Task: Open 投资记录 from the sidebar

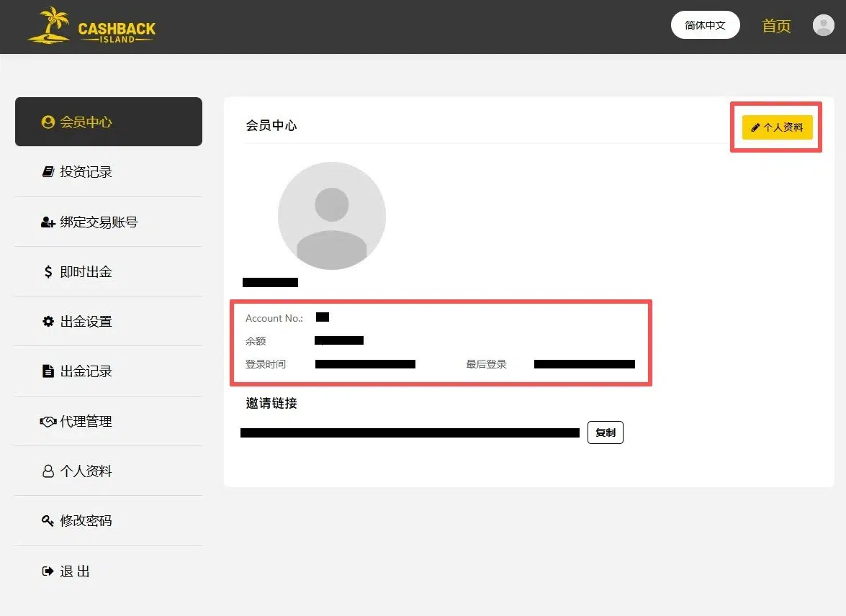Action: pyautogui.click(x=109, y=171)
